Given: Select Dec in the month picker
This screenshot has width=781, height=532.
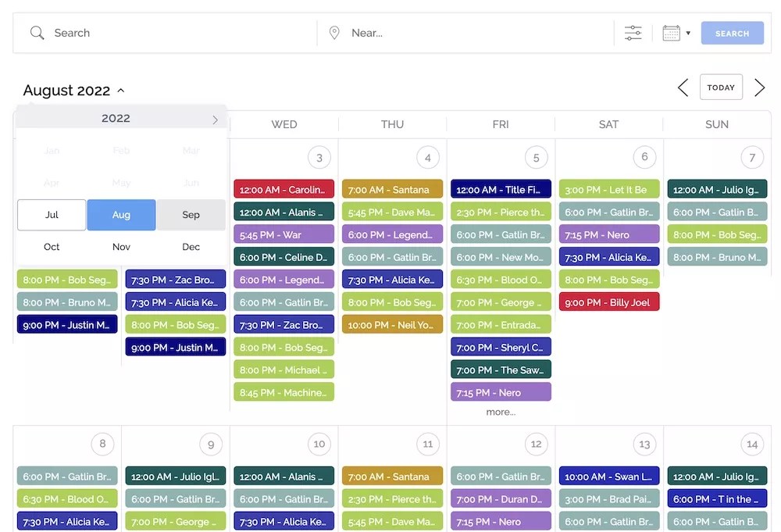Looking at the screenshot, I should click(x=191, y=246).
